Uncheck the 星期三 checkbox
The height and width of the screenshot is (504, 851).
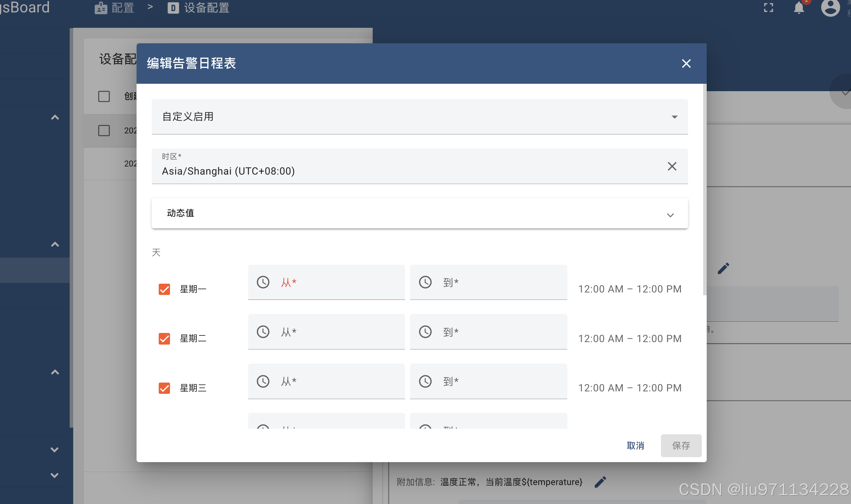coord(164,388)
